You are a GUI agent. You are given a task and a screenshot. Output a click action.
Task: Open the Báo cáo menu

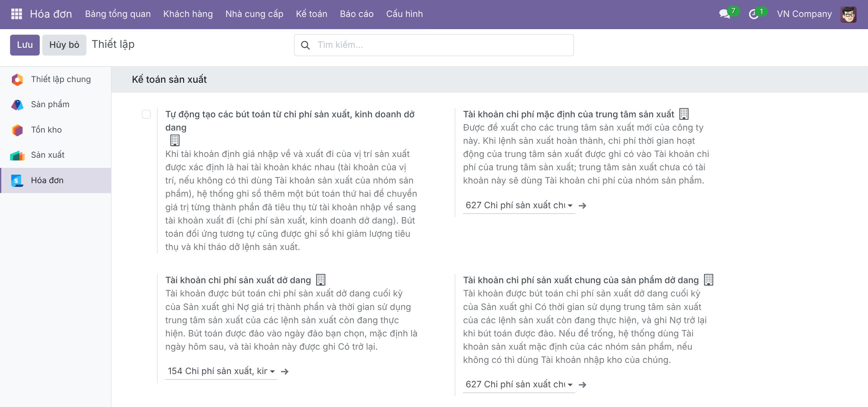tap(357, 14)
